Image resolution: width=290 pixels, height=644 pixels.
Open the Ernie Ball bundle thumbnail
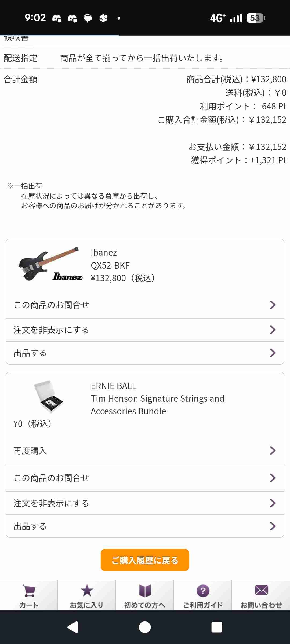[49, 396]
